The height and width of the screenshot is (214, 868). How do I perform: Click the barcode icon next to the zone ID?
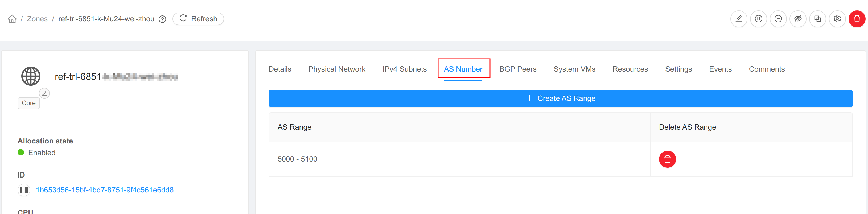(x=24, y=190)
